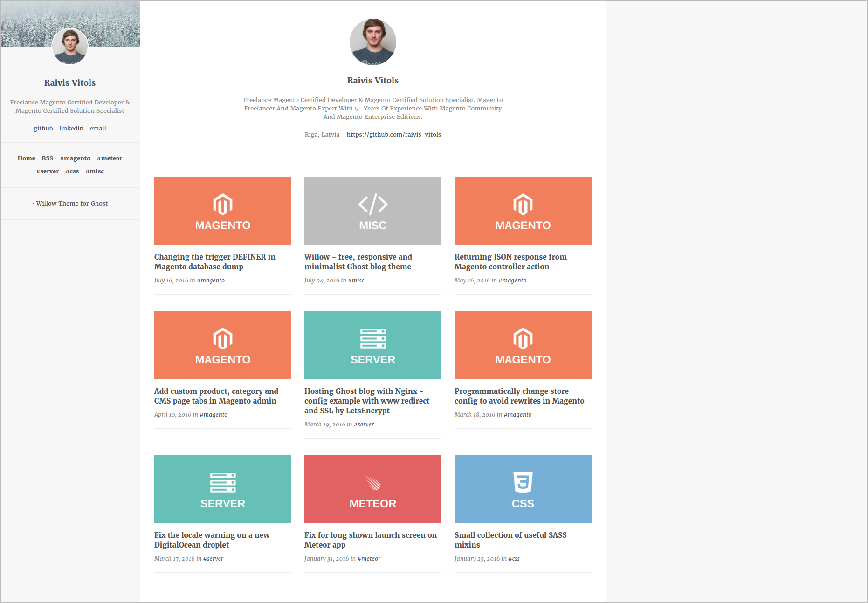Open Server thumbnail for Nginx hosting post
Image resolution: width=868 pixels, height=603 pixels.
click(x=373, y=345)
